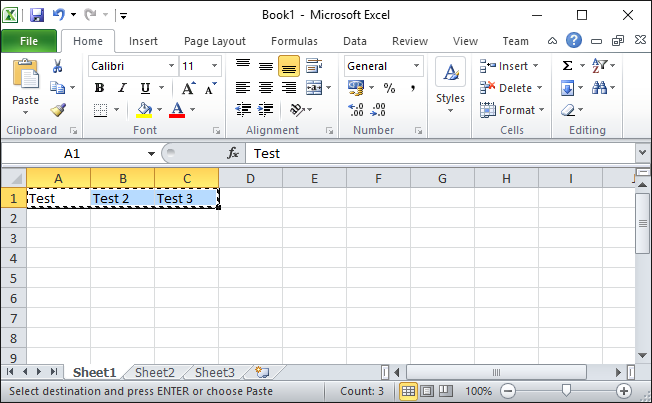Expand the formula bar
This screenshot has height=403, width=652.
(642, 153)
